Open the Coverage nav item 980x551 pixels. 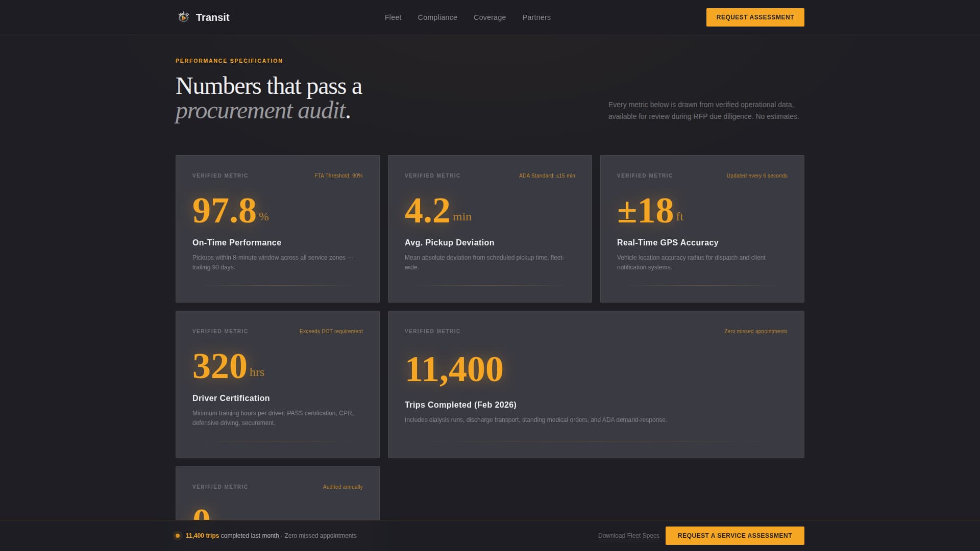(x=489, y=17)
